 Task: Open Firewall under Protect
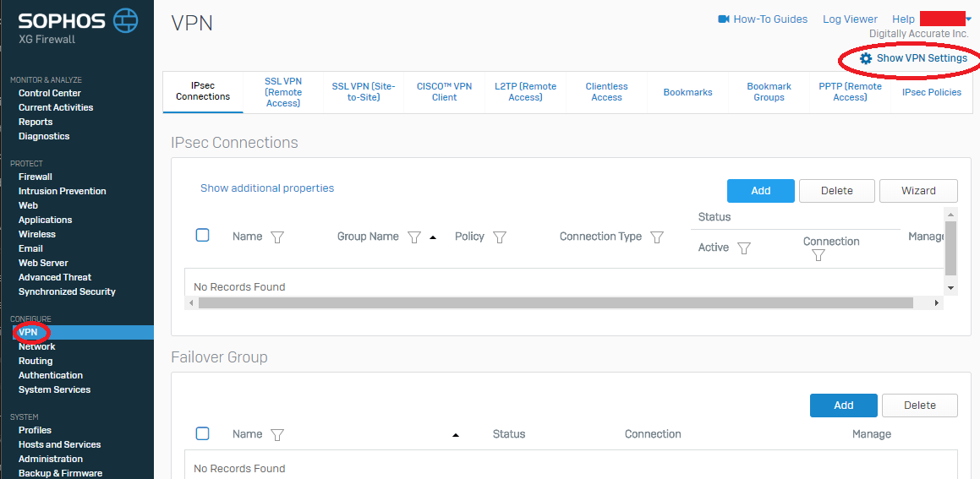35,177
